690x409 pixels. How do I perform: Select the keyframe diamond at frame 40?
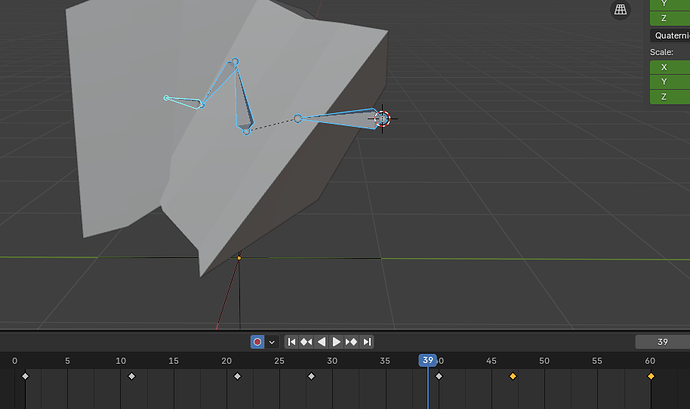[x=439, y=376]
